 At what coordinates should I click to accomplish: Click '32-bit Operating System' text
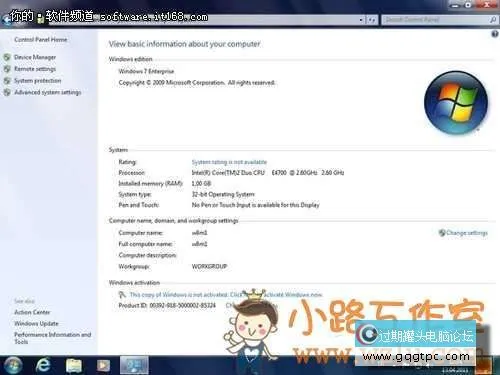[223, 194]
